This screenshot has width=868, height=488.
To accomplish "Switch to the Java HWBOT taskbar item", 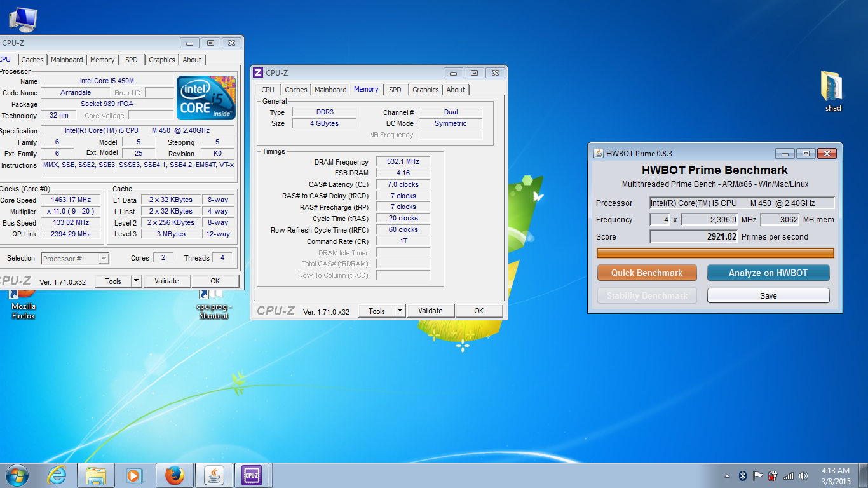I will (214, 475).
